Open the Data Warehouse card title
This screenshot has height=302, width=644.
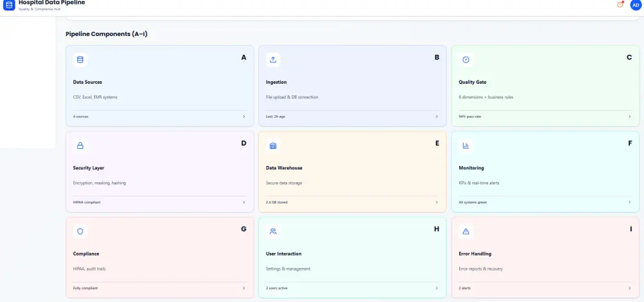click(284, 168)
